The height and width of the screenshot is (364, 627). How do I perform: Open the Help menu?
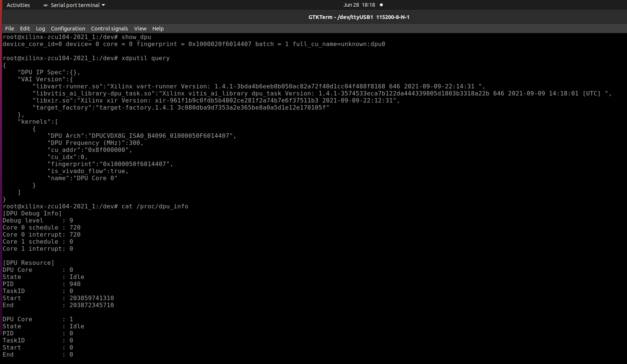click(158, 29)
